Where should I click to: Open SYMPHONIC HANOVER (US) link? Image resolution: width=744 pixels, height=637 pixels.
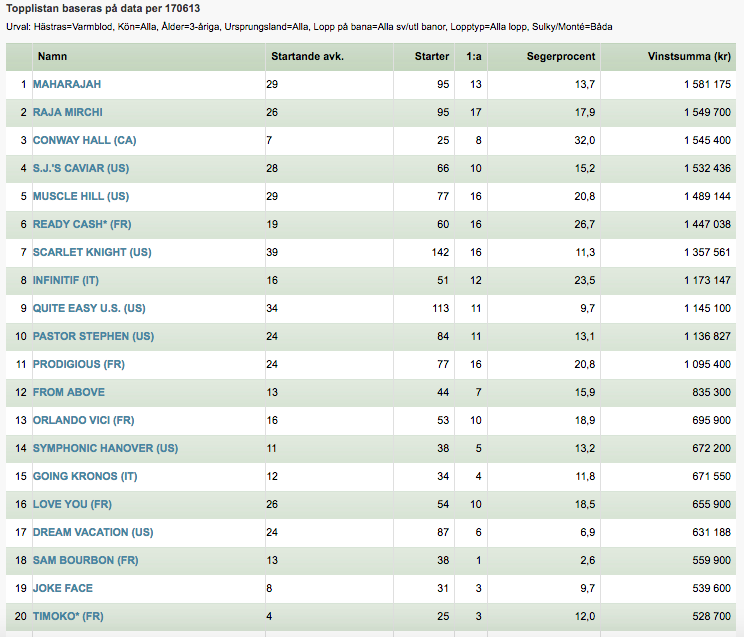105,449
